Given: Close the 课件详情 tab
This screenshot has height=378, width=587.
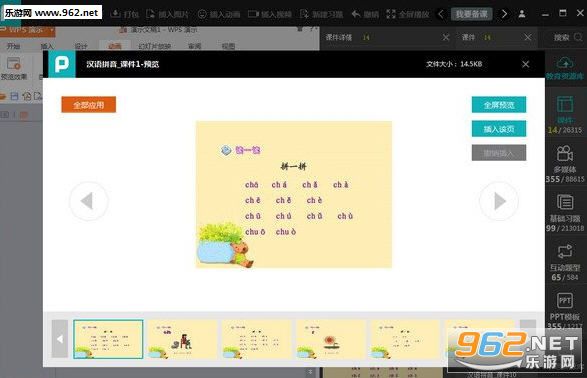Looking at the screenshot, I should click(445, 37).
